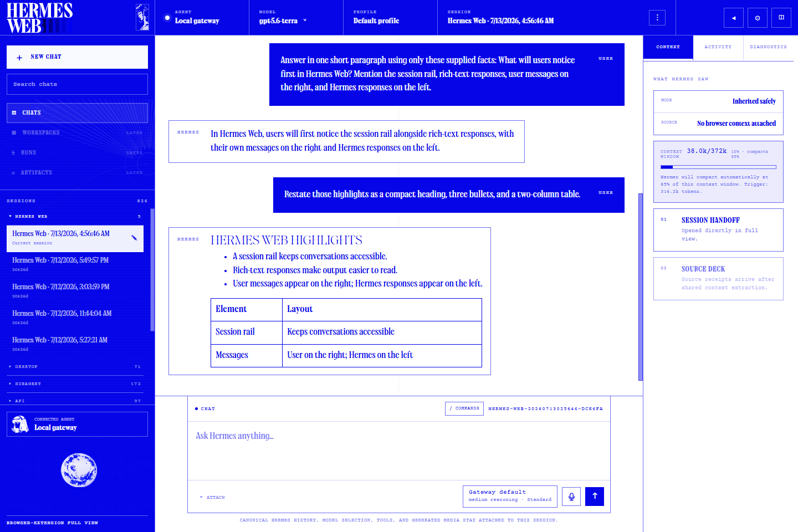Click the session title in top bar

tap(500, 21)
